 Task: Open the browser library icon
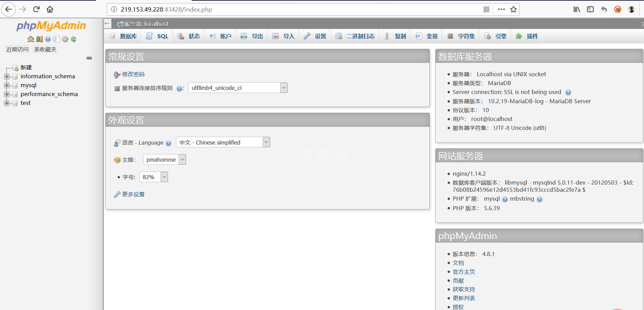pyautogui.click(x=577, y=9)
